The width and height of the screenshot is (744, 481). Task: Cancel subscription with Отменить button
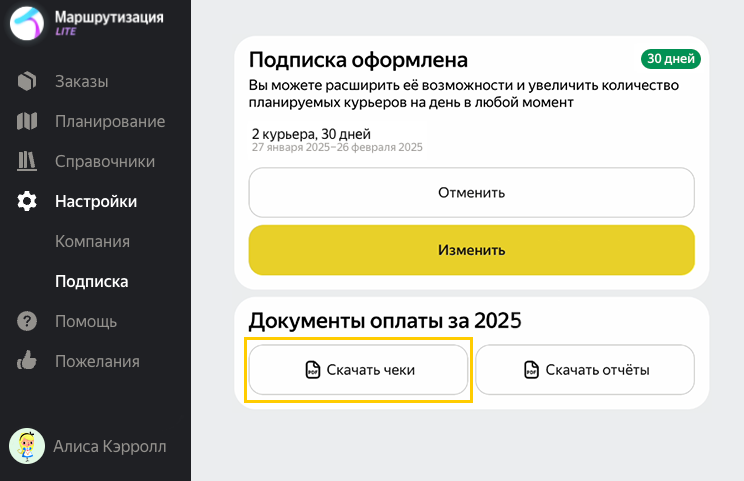pyautogui.click(x=472, y=193)
